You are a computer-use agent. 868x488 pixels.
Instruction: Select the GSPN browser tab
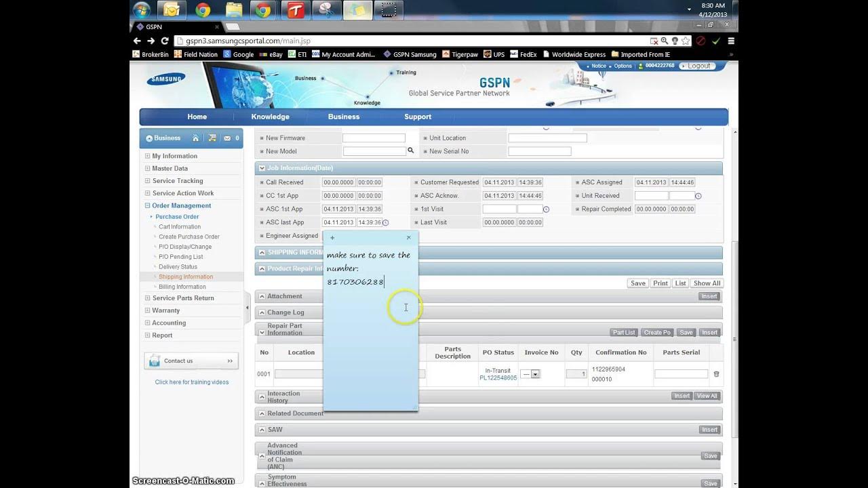coord(176,27)
